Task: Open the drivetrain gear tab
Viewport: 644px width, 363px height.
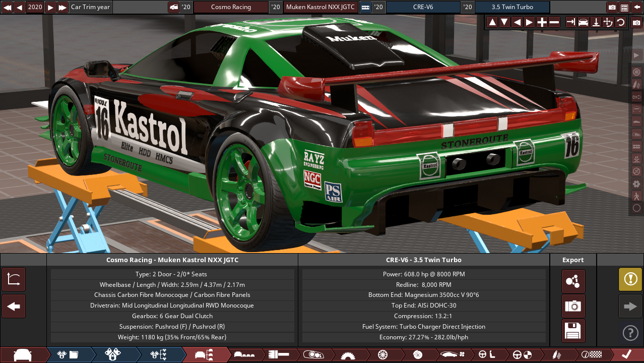Action: tap(347, 355)
